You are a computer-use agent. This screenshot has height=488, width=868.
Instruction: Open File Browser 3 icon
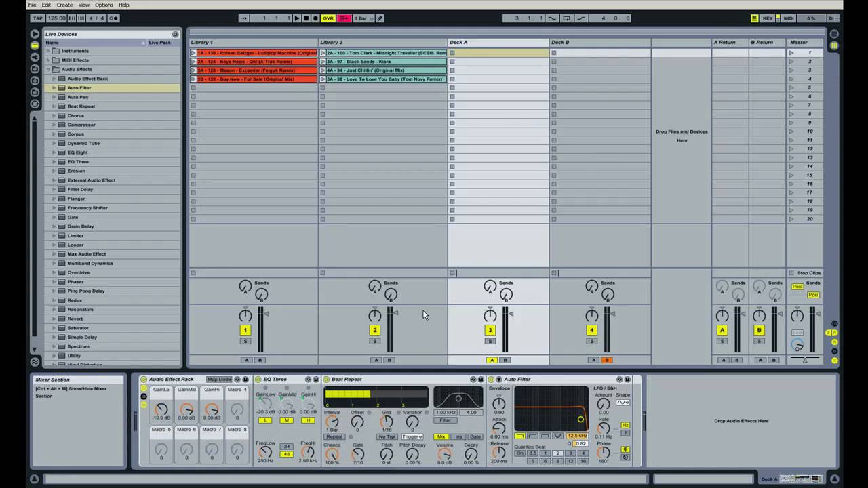tap(35, 92)
